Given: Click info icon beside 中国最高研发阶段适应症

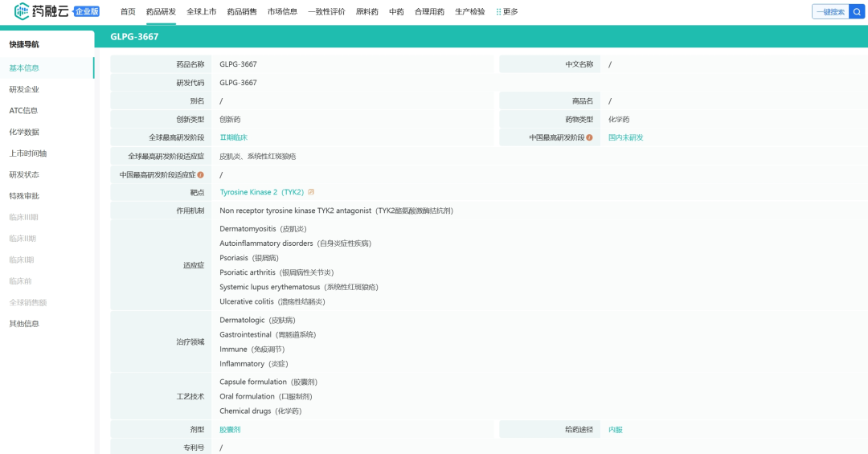Looking at the screenshot, I should (200, 174).
